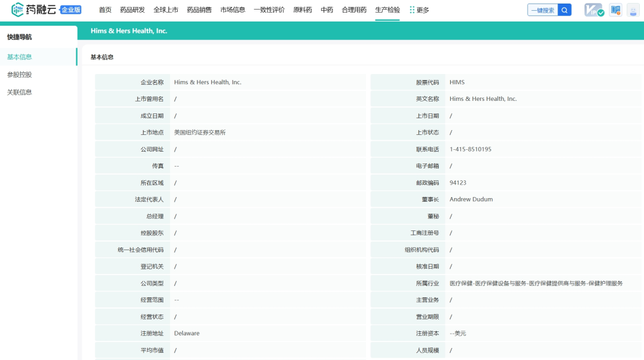Open 市场信息 in top navigation
The image size is (644, 360).
tap(233, 10)
